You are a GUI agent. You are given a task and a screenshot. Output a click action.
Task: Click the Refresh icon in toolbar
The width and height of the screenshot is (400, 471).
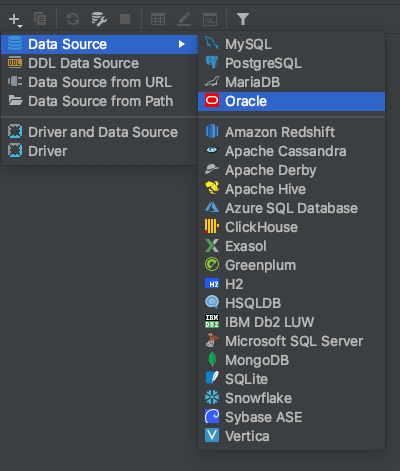(73, 19)
